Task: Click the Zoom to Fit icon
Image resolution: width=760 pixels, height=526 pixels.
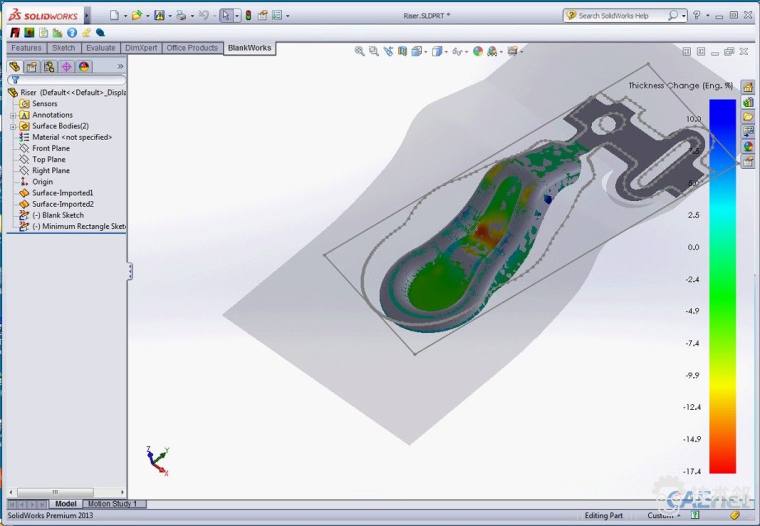Action: [359, 51]
